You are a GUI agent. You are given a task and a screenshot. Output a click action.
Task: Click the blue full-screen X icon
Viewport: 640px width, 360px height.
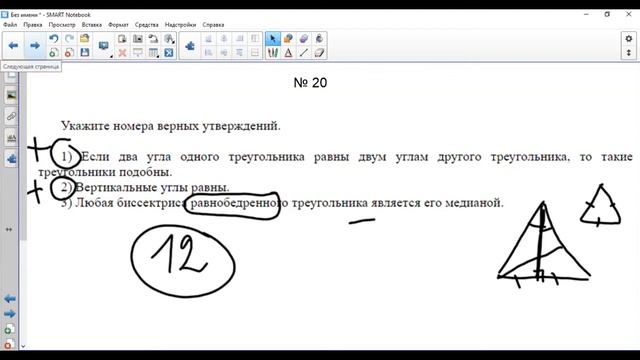(x=169, y=53)
